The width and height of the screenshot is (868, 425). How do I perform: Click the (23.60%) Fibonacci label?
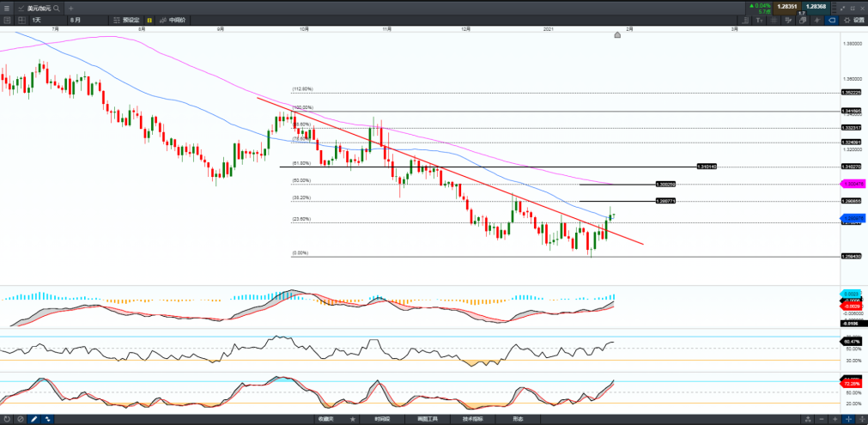[301, 219]
